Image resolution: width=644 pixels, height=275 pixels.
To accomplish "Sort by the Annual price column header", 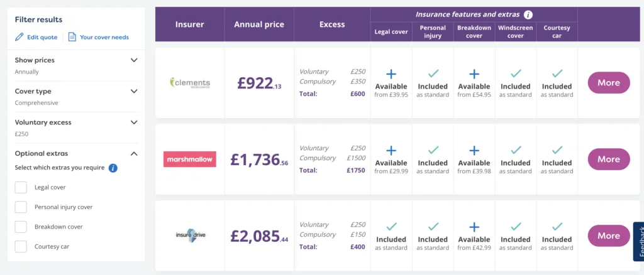I will coord(259,24).
